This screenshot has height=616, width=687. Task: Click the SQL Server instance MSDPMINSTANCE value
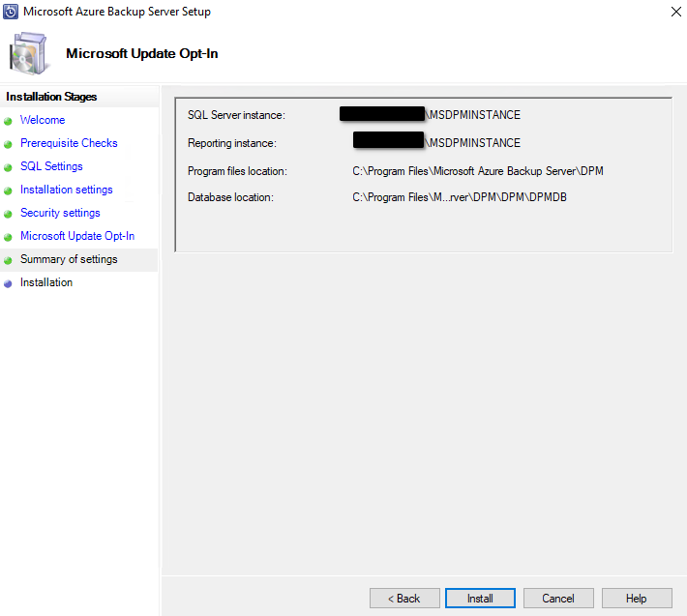pos(473,115)
